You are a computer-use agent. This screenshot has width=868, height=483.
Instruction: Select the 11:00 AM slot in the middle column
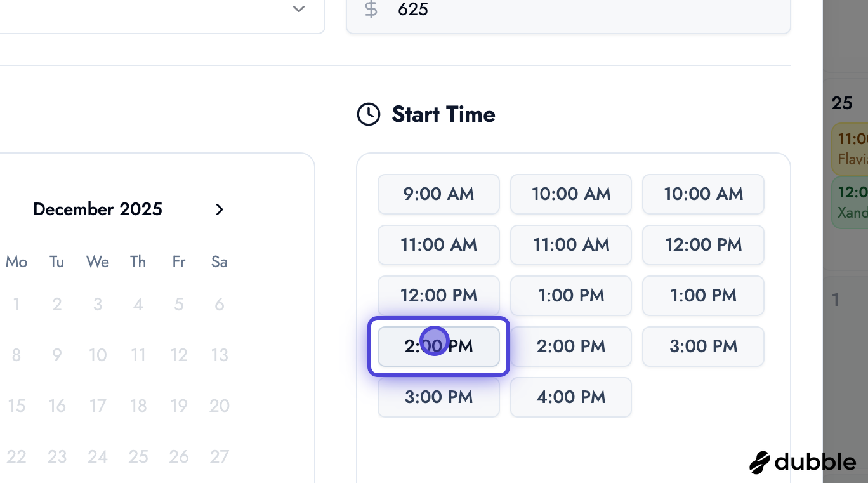(570, 245)
